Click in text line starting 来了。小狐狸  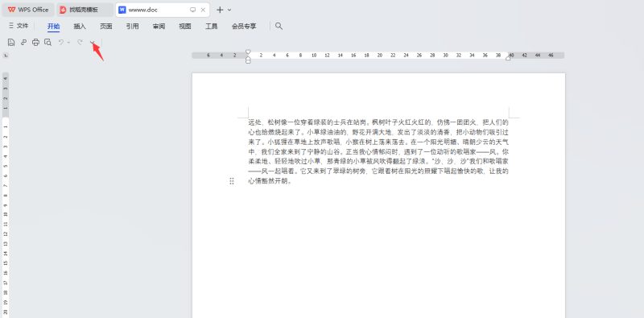[x=378, y=142]
